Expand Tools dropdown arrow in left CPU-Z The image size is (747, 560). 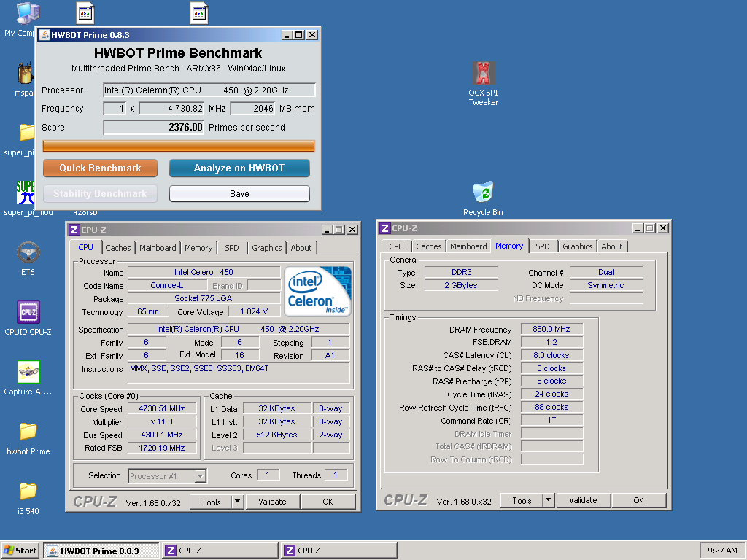237,502
